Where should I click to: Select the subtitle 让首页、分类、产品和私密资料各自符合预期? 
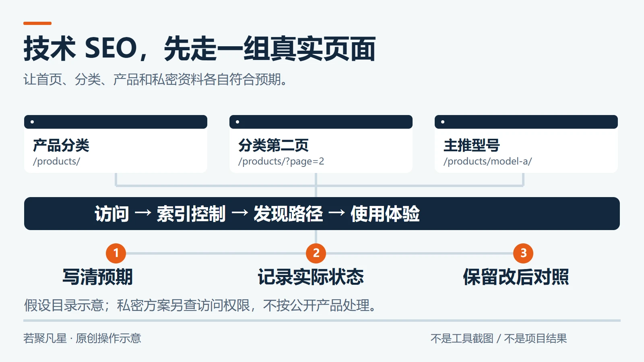click(x=155, y=79)
